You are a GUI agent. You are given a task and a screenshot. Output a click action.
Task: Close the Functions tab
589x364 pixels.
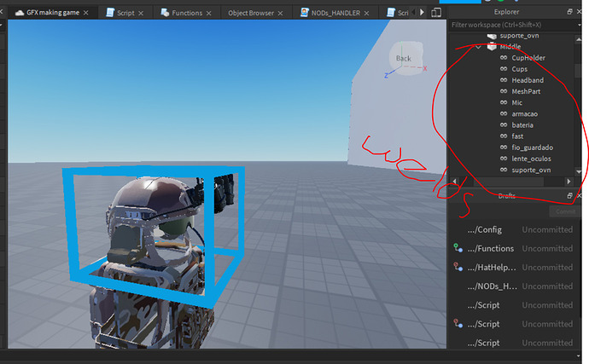(208, 13)
